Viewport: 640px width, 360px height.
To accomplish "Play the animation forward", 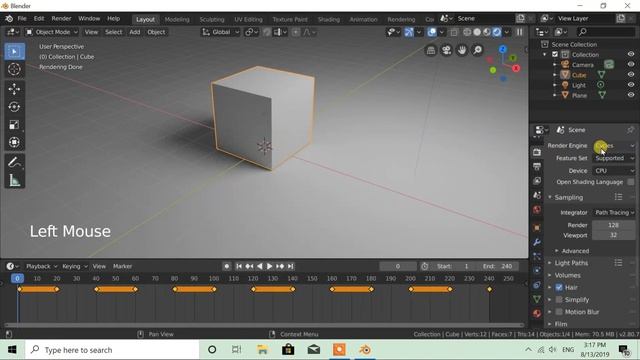I will 269,266.
